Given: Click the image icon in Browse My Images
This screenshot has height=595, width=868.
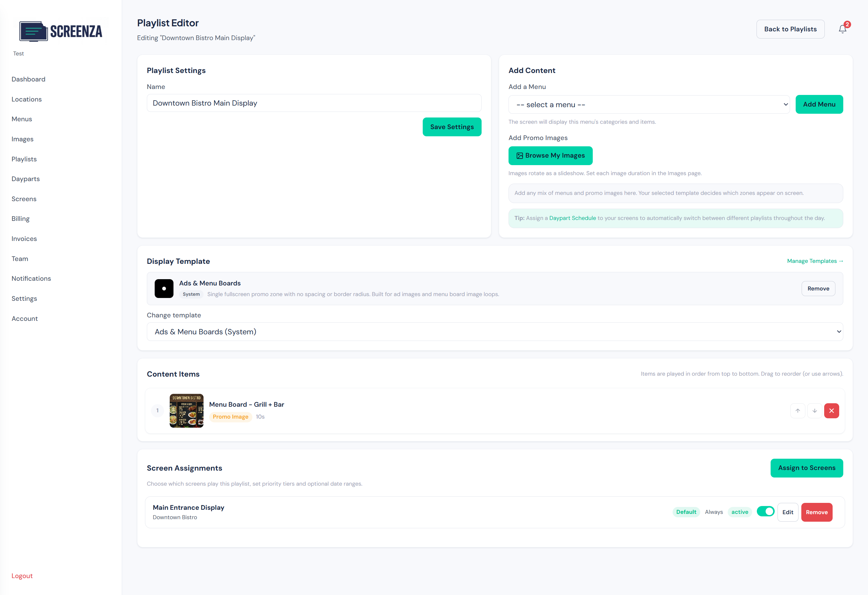Looking at the screenshot, I should tap(519, 156).
